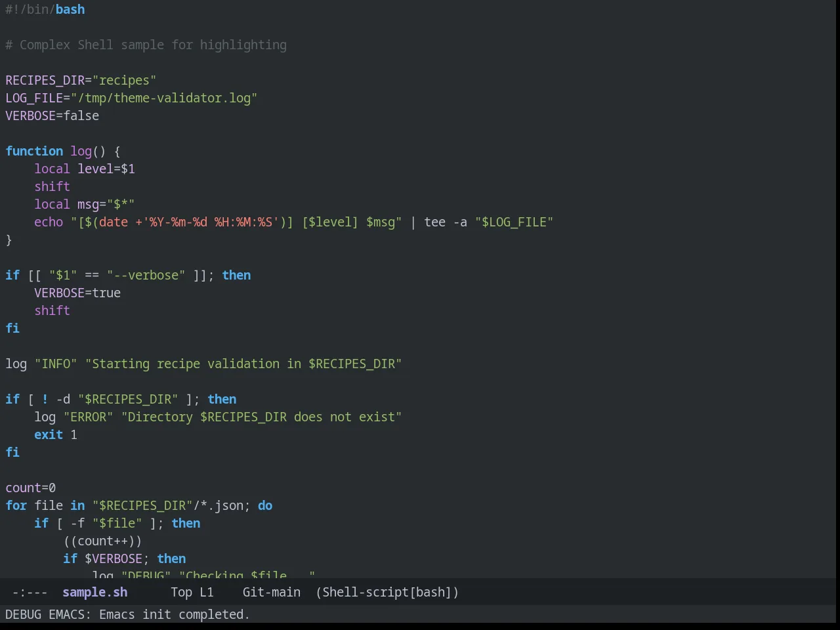Place cursor on #!/bin/bash shebang line
Screen dimensions: 840x630
45,9
